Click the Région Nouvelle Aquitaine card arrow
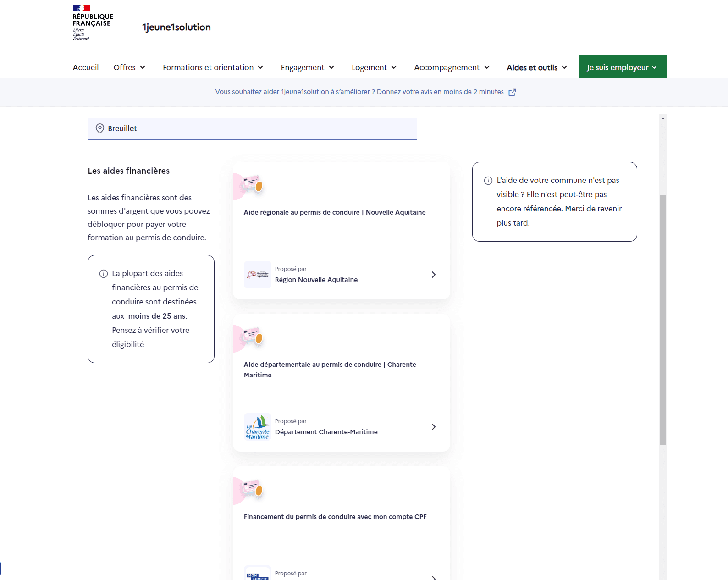The image size is (728, 580). [x=433, y=275]
